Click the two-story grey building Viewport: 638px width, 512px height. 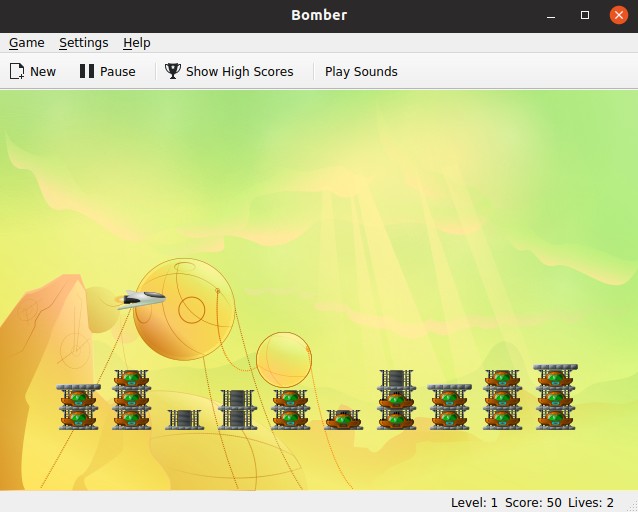coord(237,410)
